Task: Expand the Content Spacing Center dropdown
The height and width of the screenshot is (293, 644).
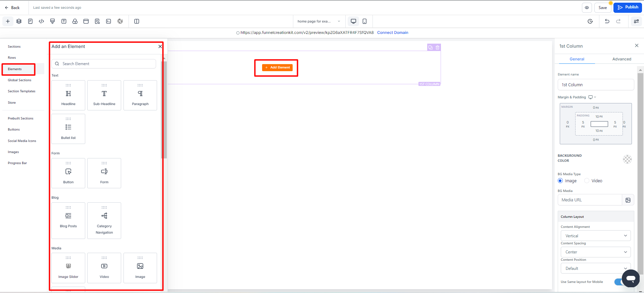Action: pyautogui.click(x=595, y=252)
